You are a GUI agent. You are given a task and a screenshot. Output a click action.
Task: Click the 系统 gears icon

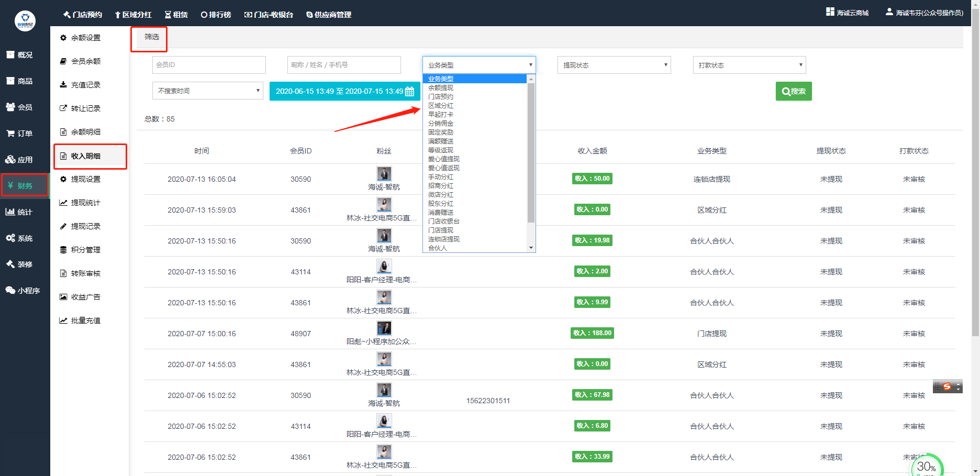click(x=10, y=238)
